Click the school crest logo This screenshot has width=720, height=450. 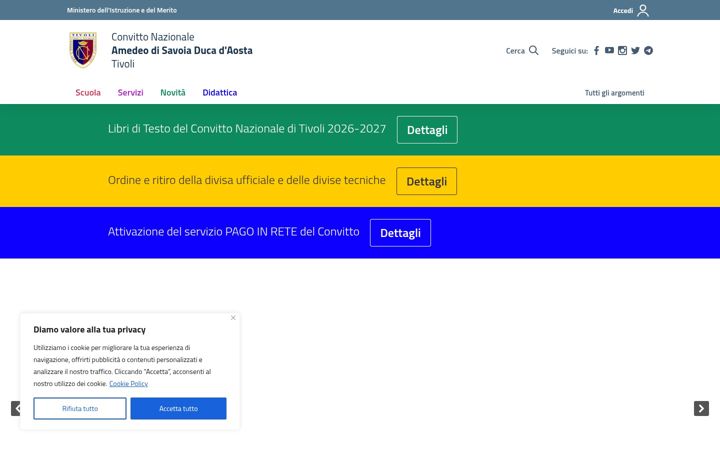pyautogui.click(x=83, y=50)
